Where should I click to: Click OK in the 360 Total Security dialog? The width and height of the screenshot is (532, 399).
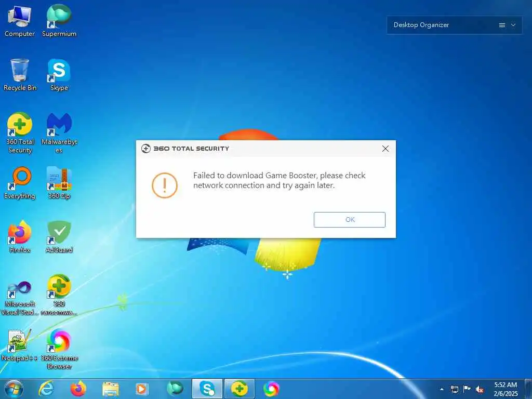tap(350, 220)
